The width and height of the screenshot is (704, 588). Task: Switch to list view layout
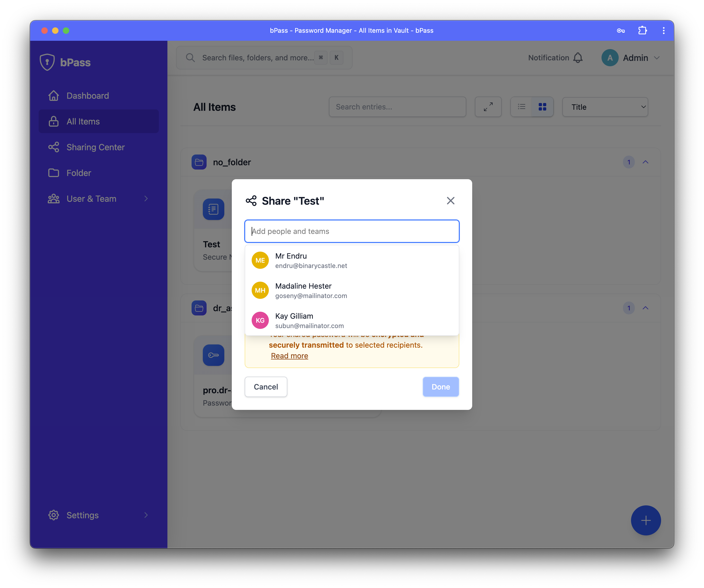[521, 107]
